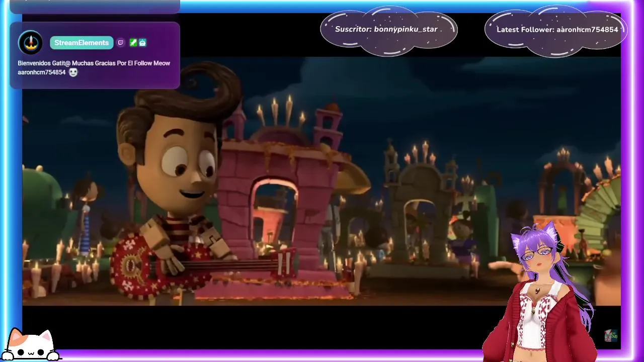Click the small channel logo near bottom-right of video
Image resolution: width=644 pixels, height=362 pixels.
(x=611, y=336)
